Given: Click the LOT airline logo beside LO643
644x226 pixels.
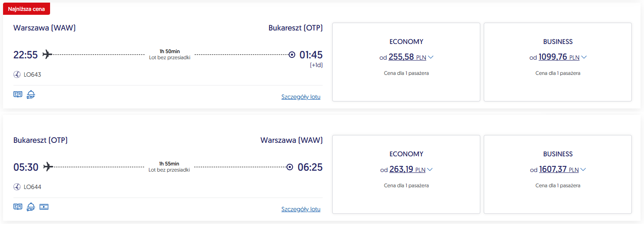Looking at the screenshot, I should pos(17,74).
